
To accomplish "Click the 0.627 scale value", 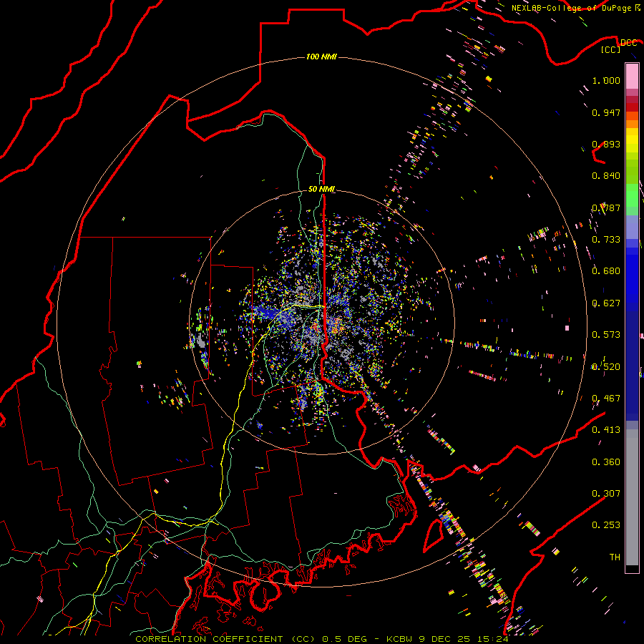I will pyautogui.click(x=606, y=303).
